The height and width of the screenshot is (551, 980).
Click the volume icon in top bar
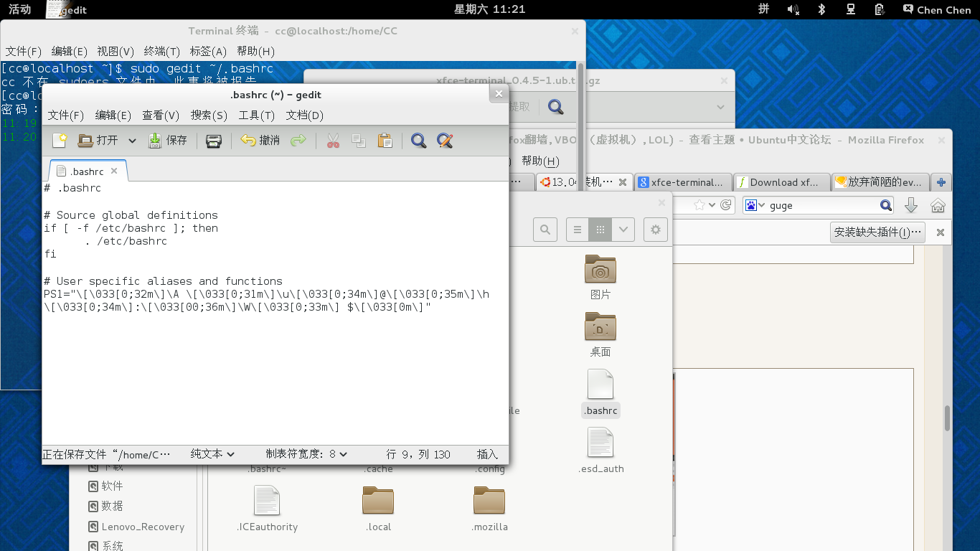[793, 9]
